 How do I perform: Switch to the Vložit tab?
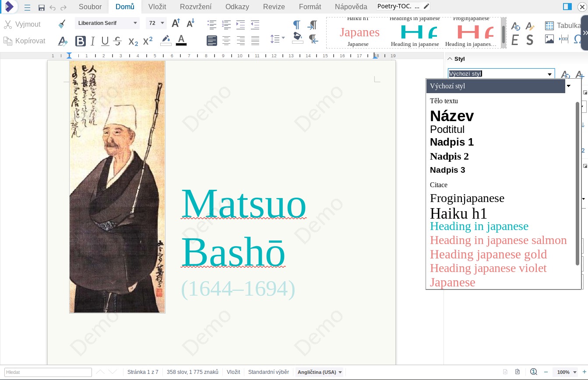157,7
